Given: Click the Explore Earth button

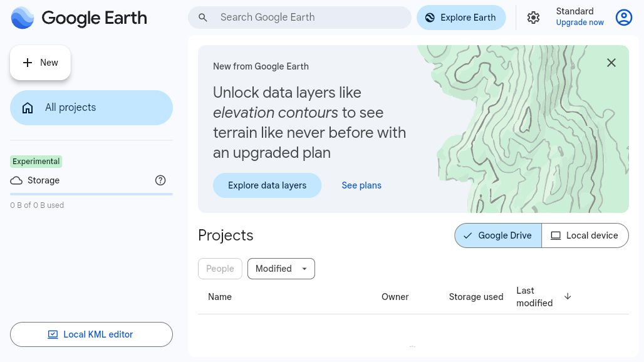Looking at the screenshot, I should (x=461, y=18).
